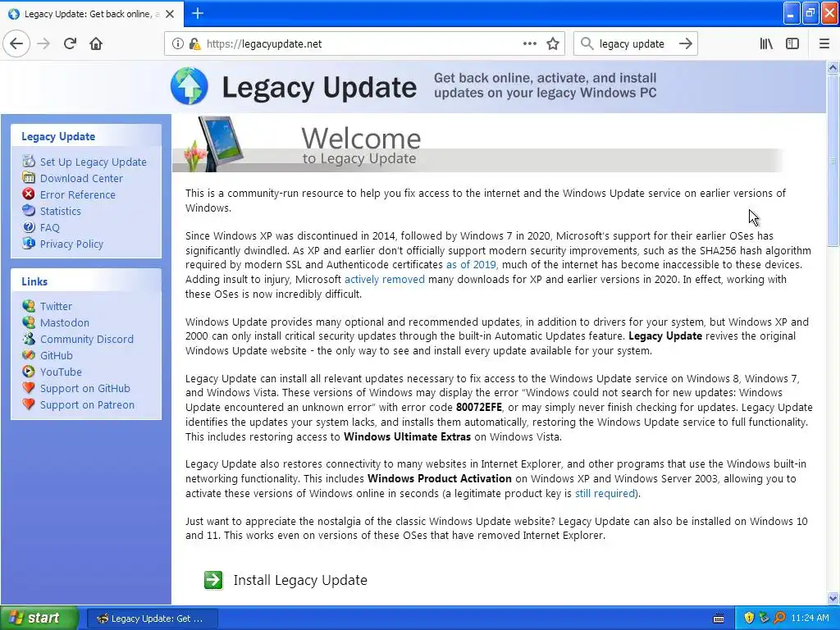Click the Set Up Legacy Update icon
840x630 pixels.
point(29,162)
